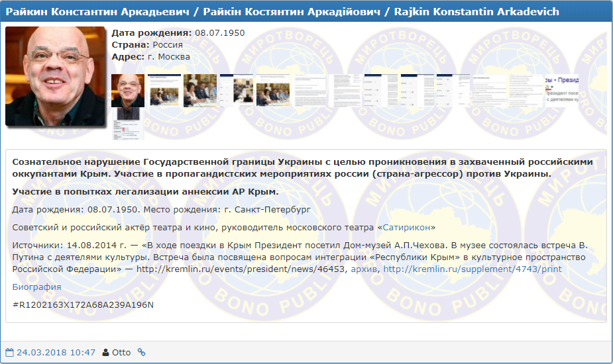Viewport: 613px width, 364px height.
Task: Open the first small portrait thumbnail
Action: [127, 91]
